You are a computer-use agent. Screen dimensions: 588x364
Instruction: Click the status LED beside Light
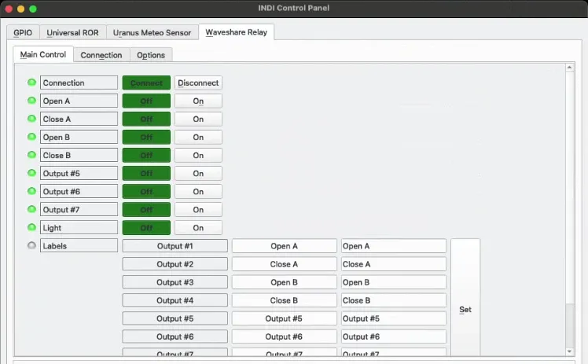[32, 227]
